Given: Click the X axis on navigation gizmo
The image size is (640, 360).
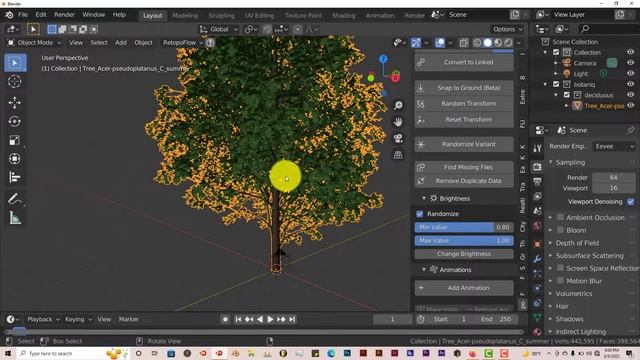Looking at the screenshot, I should (396, 77).
